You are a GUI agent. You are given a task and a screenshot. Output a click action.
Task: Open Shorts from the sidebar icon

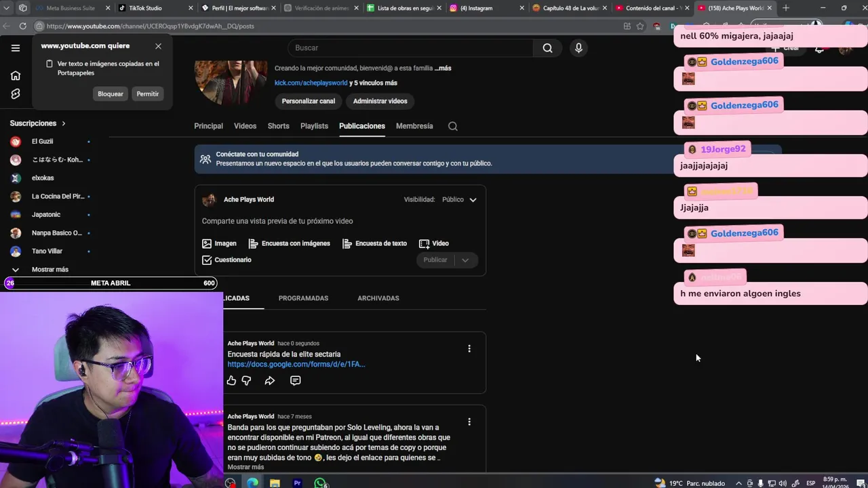(16, 94)
